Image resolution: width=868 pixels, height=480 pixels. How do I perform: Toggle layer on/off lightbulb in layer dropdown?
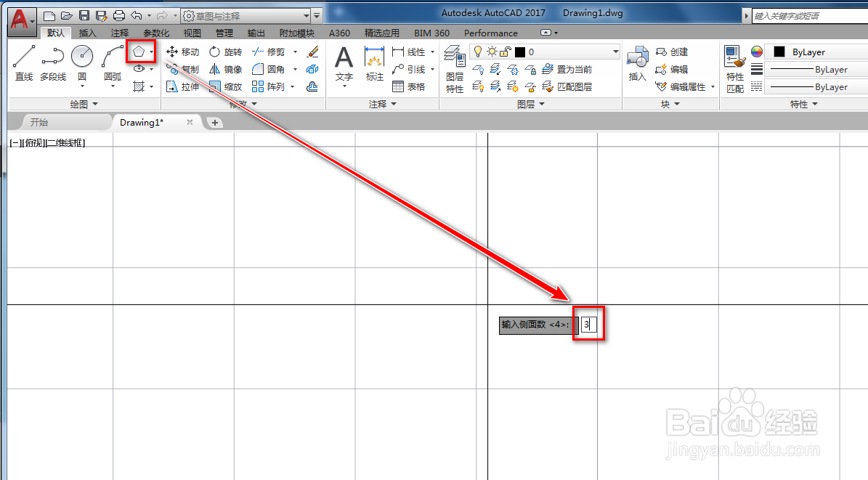[478, 52]
